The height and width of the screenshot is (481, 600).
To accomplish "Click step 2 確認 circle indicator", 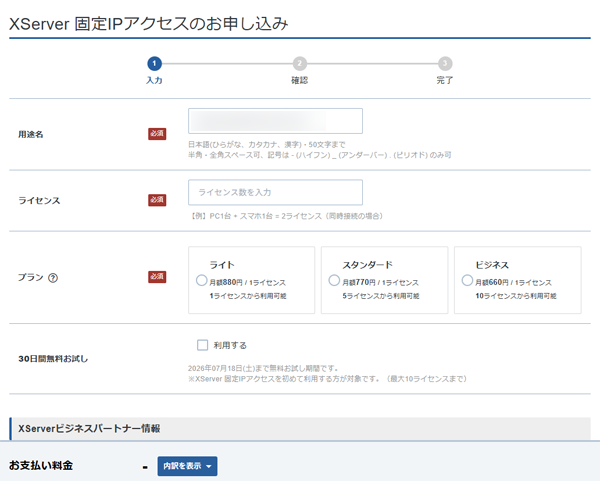I will pyautogui.click(x=300, y=64).
